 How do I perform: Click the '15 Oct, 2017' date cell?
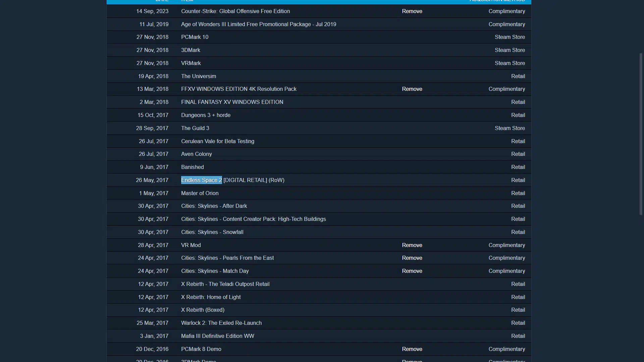click(x=153, y=115)
